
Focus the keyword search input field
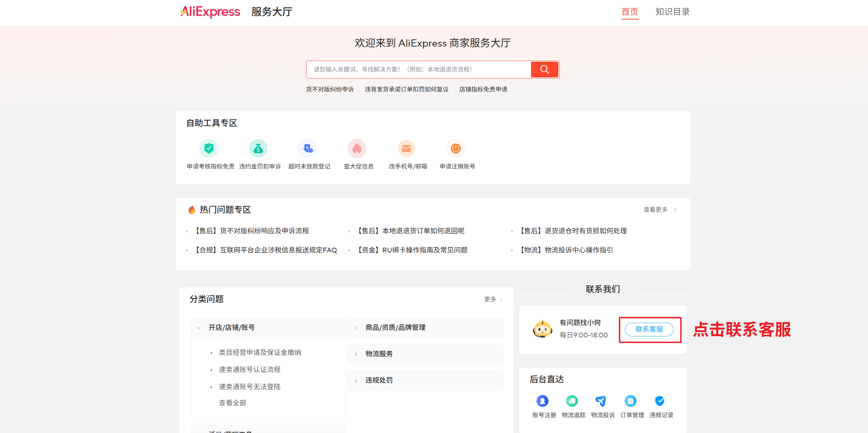tap(418, 70)
